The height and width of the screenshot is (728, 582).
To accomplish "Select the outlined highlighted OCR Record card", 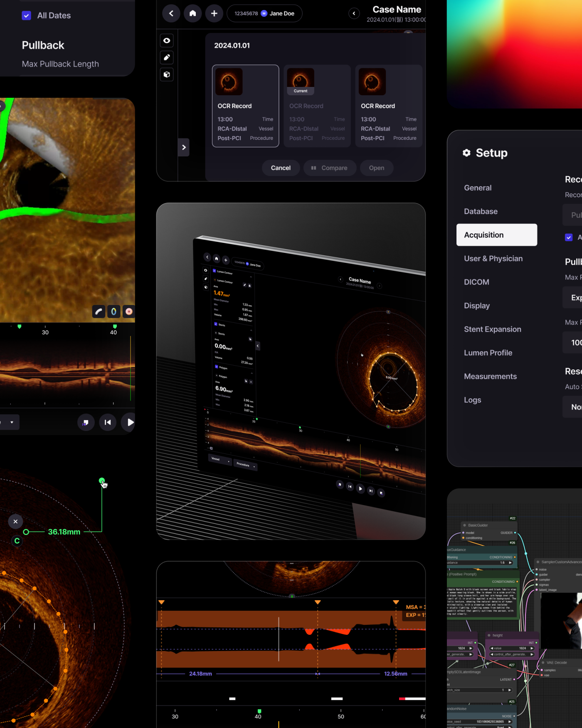I will click(246, 106).
